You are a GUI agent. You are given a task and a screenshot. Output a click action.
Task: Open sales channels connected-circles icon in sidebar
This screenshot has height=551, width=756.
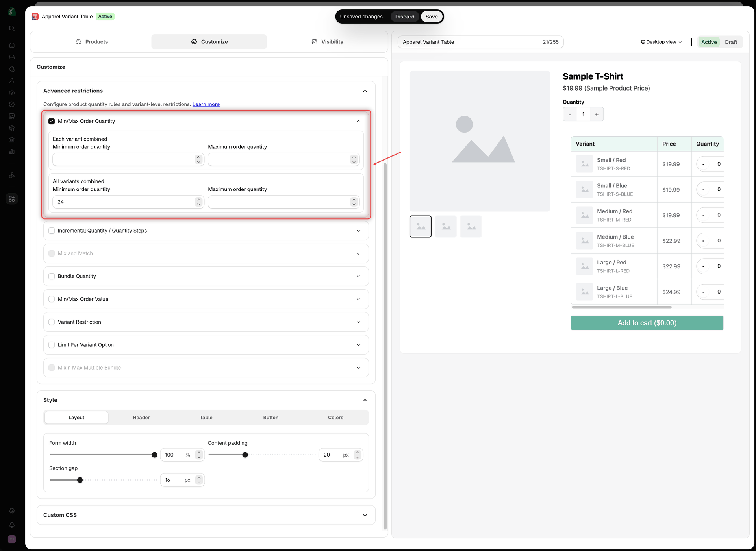pos(12,175)
